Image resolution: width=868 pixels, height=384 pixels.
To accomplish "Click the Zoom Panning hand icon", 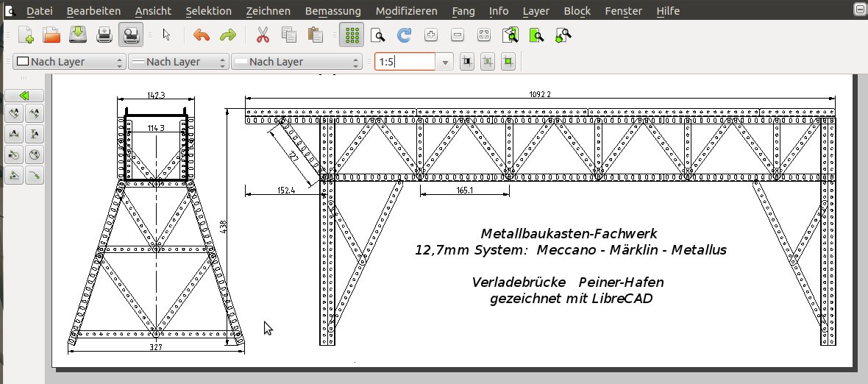I will pos(563,35).
